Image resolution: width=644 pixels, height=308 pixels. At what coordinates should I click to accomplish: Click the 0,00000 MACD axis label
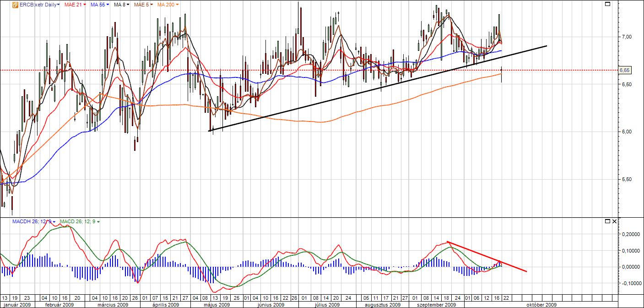[629, 267]
